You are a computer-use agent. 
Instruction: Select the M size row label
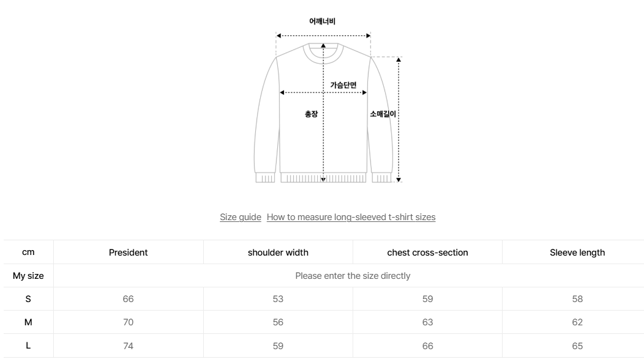[x=28, y=322]
